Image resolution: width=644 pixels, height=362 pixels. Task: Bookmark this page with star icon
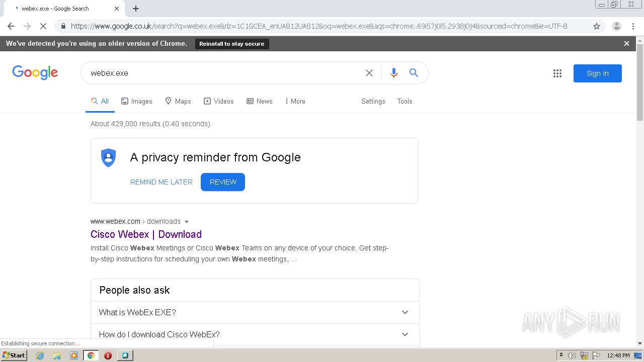[x=597, y=26]
